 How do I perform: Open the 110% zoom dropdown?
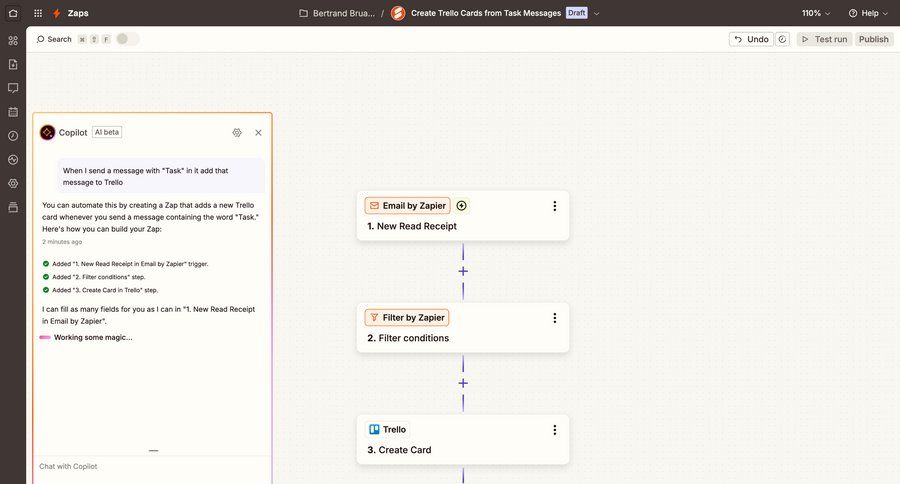click(816, 13)
